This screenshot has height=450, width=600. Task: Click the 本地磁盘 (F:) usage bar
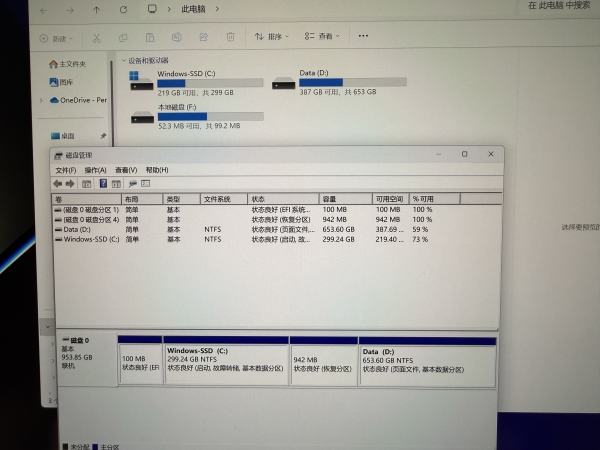click(211, 116)
